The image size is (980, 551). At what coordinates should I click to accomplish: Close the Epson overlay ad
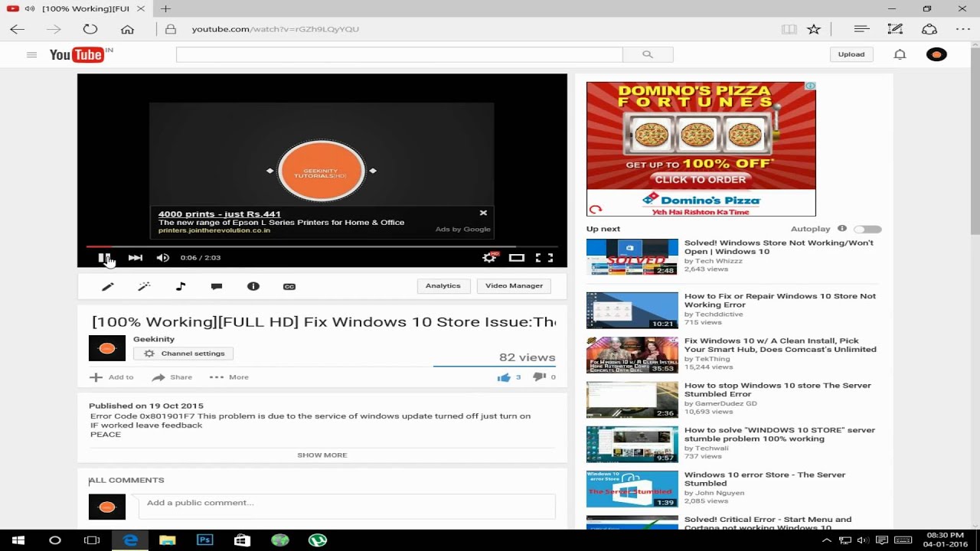[483, 213]
